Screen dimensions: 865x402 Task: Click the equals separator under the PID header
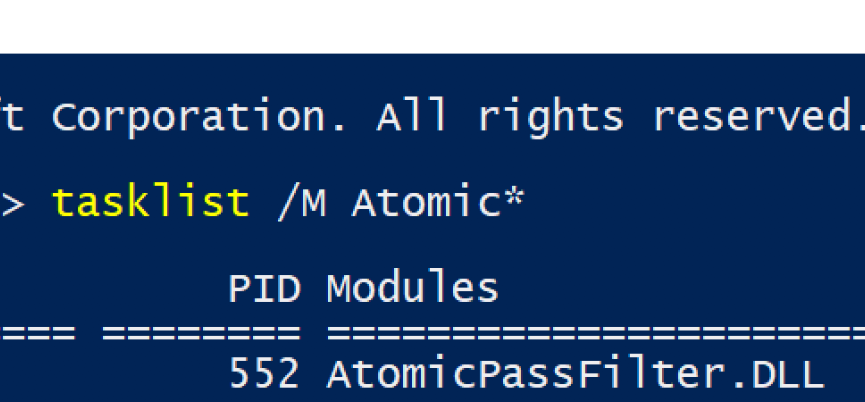click(200, 332)
